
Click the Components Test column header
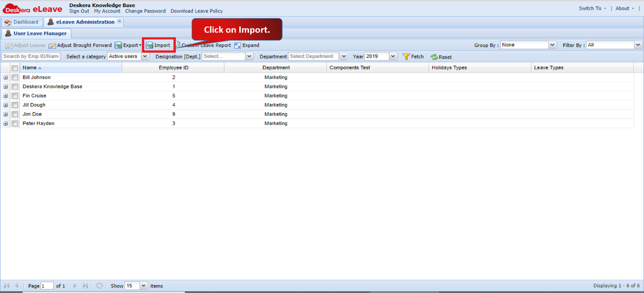378,68
